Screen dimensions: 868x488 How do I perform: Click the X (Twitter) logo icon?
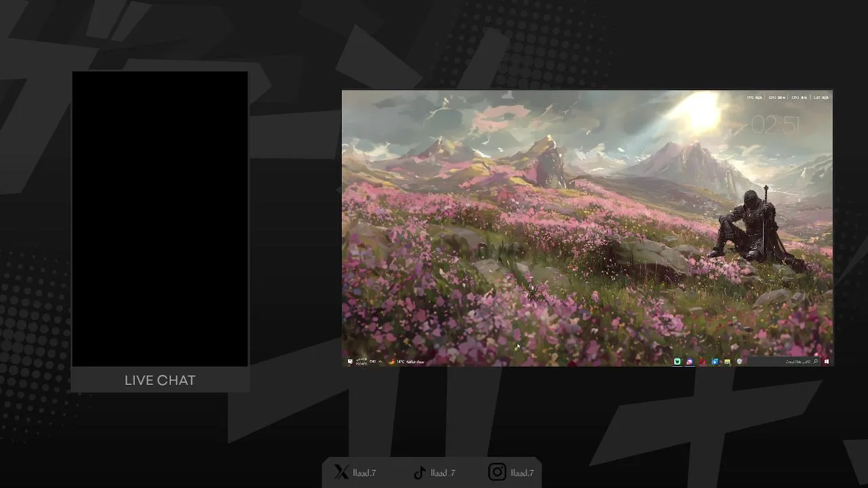(341, 472)
